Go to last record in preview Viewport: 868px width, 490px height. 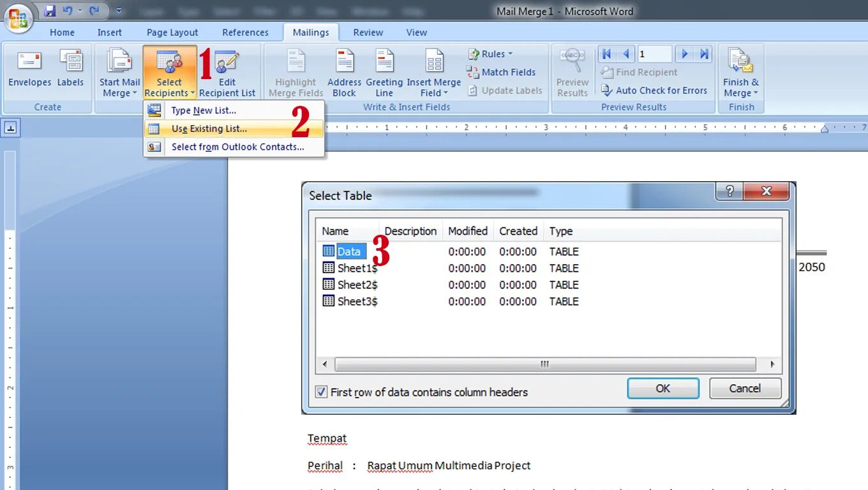click(704, 54)
